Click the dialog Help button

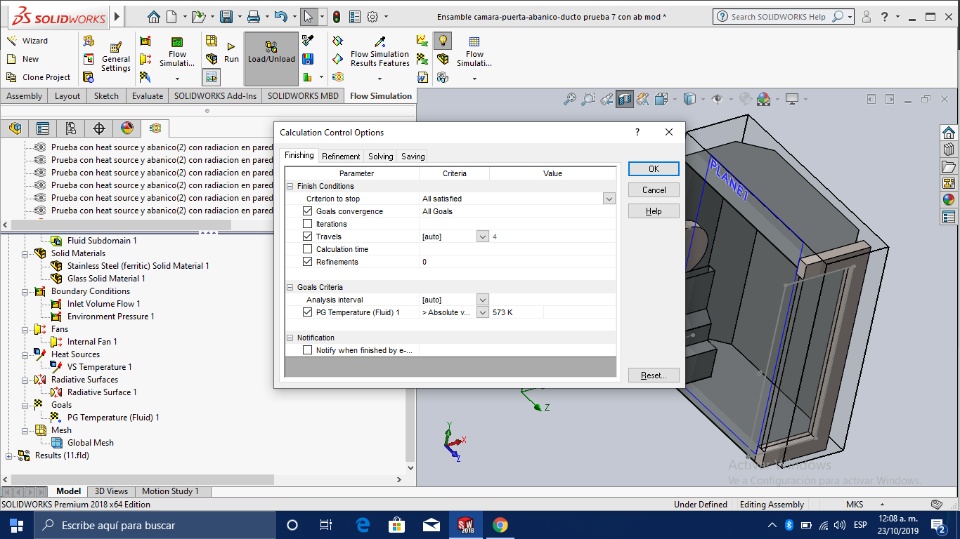point(653,211)
